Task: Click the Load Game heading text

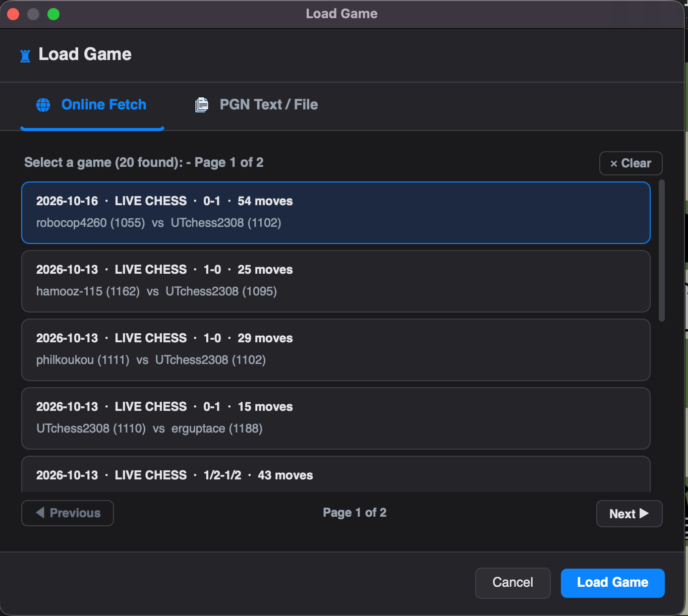Action: [85, 54]
